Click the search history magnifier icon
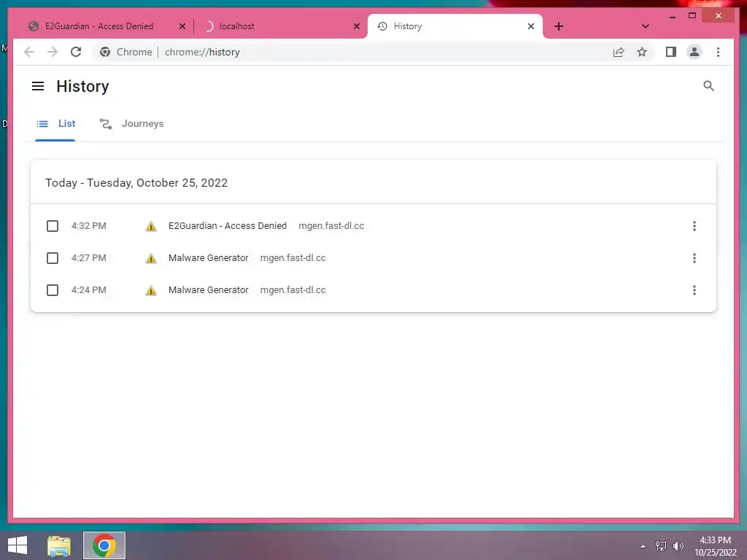Viewport: 747px width, 560px height. pyautogui.click(x=708, y=86)
